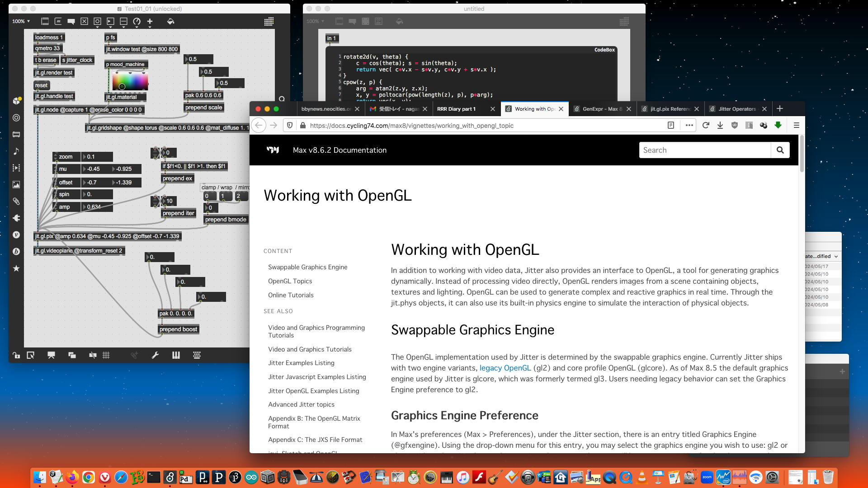This screenshot has height=488, width=868.
Task: Open the Paint Bucket format palette
Action: (170, 21)
